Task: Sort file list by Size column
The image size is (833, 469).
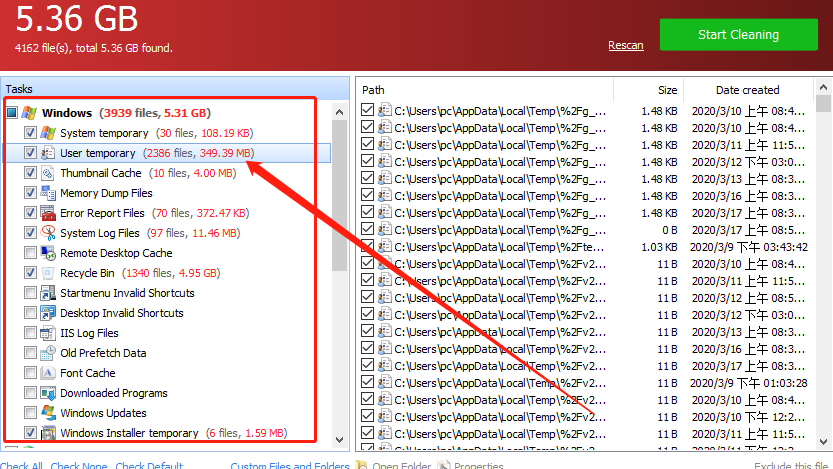Action: click(648, 90)
